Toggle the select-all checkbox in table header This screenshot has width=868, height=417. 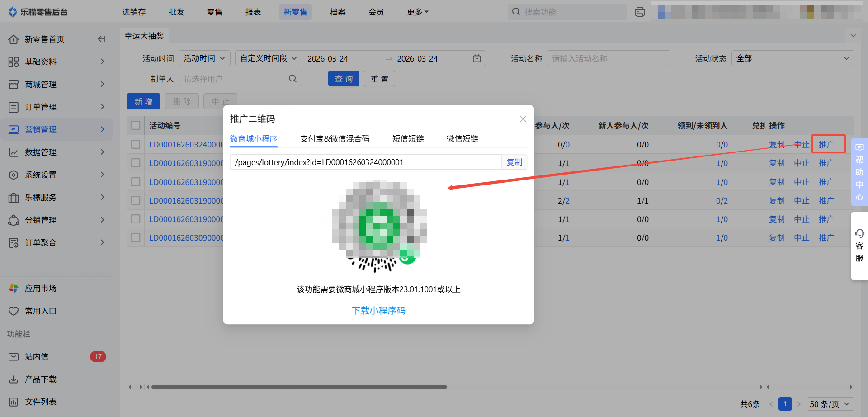pos(136,125)
